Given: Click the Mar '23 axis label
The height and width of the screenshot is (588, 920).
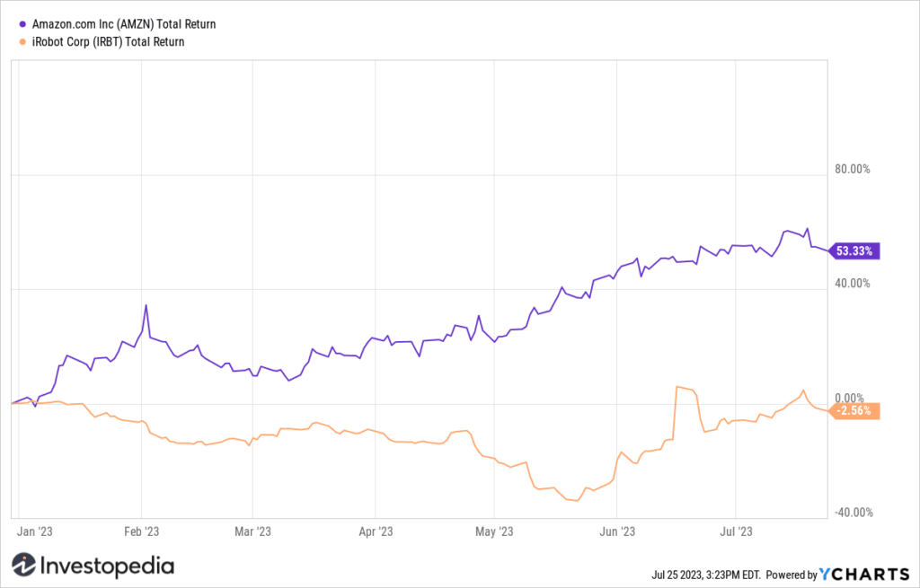Looking at the screenshot, I should coord(252,531).
